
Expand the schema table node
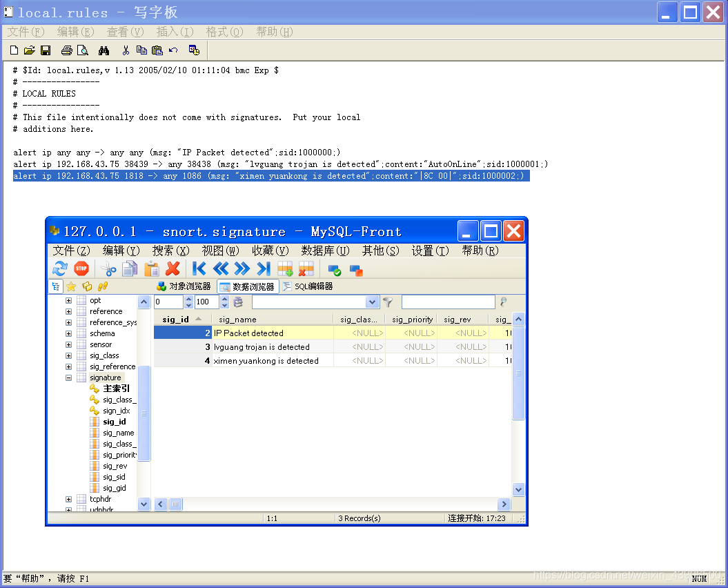coord(69,333)
